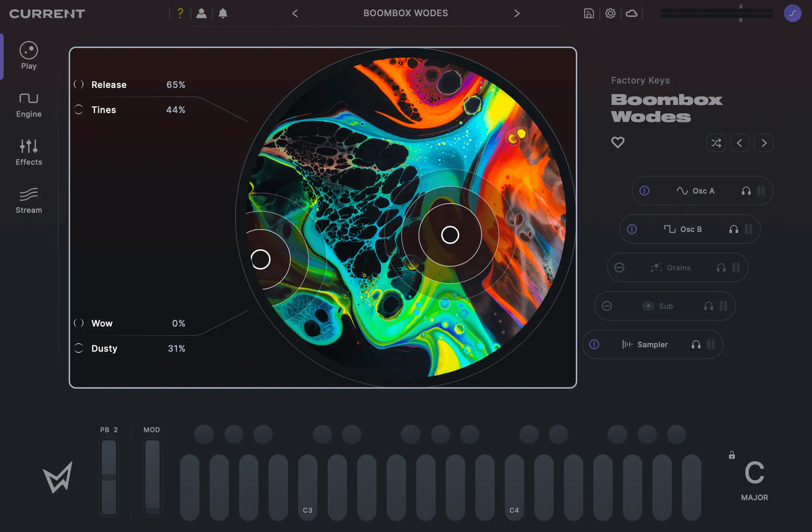Go to previous preset in top bar
The height and width of the screenshot is (532, 812).
[x=295, y=13]
